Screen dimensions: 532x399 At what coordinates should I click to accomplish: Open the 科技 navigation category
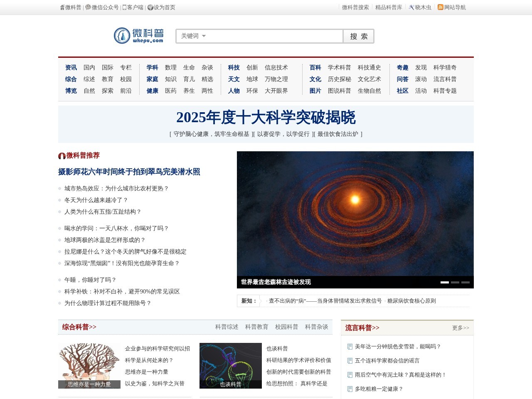click(234, 67)
